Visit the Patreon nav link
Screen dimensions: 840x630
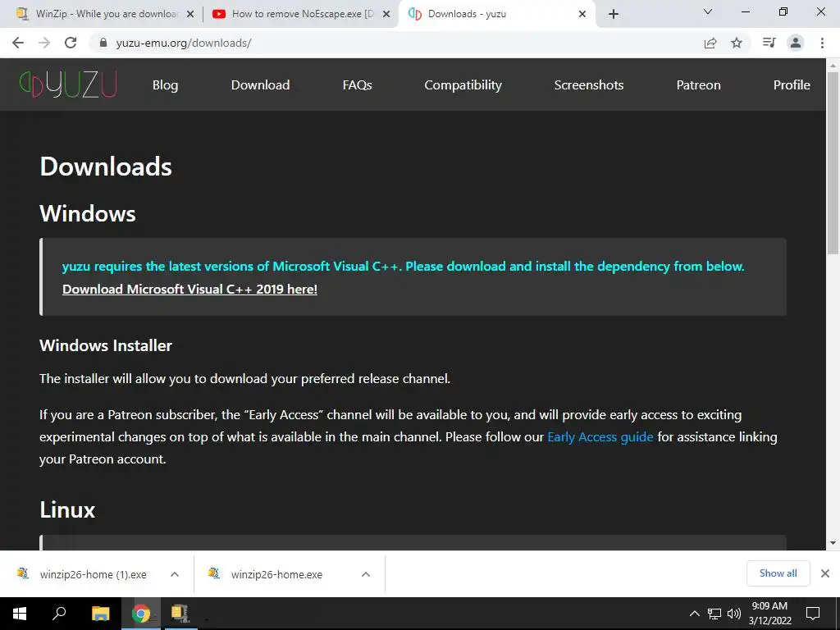coord(699,84)
